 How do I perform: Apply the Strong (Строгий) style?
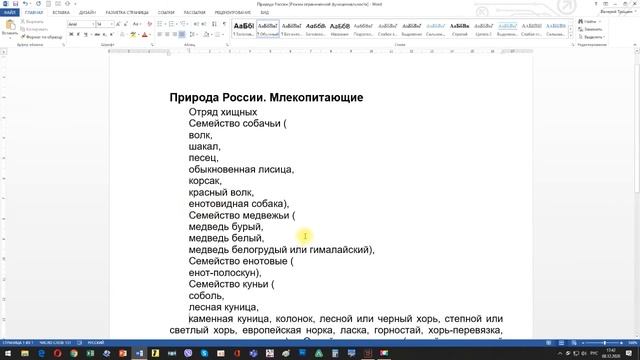460,29
